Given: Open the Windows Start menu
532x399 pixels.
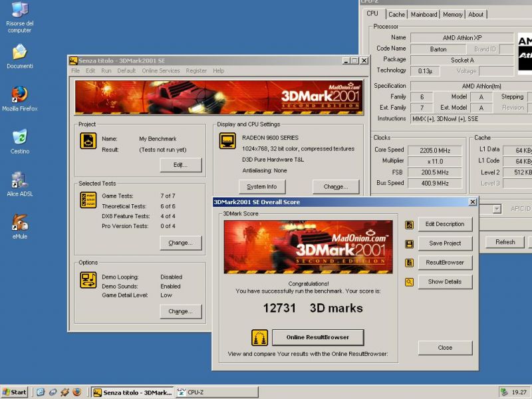Looking at the screenshot, I should click(14, 392).
